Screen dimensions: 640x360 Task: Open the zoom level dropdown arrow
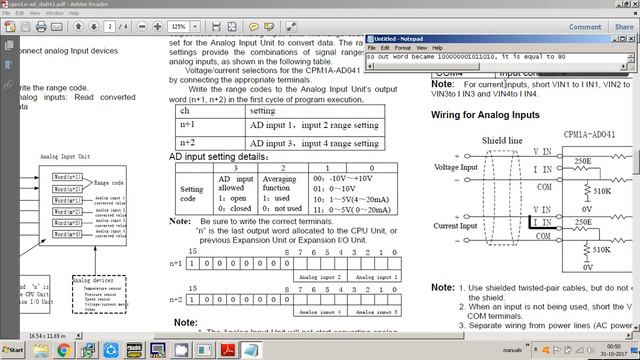pyautogui.click(x=196, y=27)
